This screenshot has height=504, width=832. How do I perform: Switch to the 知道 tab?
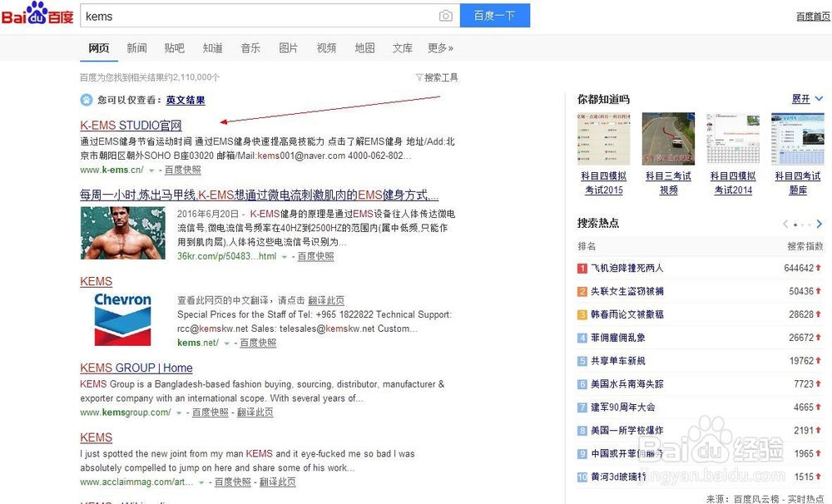[213, 47]
